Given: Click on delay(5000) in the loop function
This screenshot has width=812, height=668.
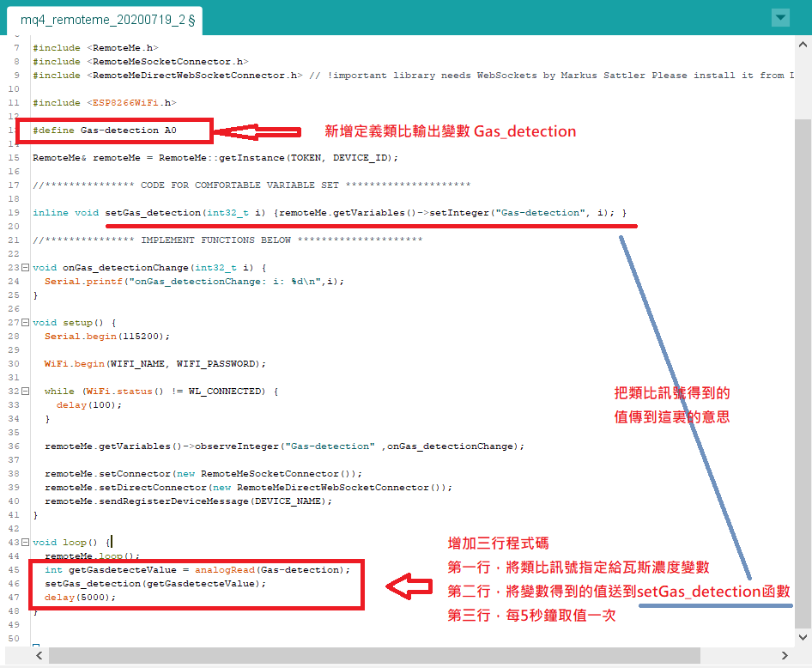Looking at the screenshot, I should point(79,598).
